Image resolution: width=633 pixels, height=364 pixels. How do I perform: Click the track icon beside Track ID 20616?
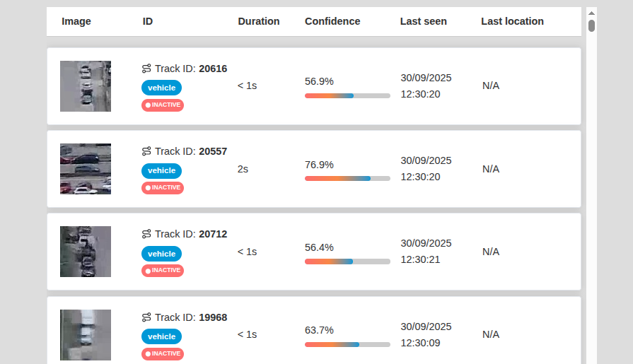(x=146, y=69)
